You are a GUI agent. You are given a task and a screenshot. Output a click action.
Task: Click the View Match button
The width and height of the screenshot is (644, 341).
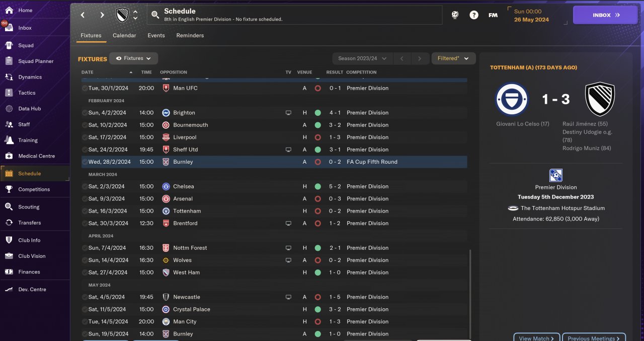point(536,338)
